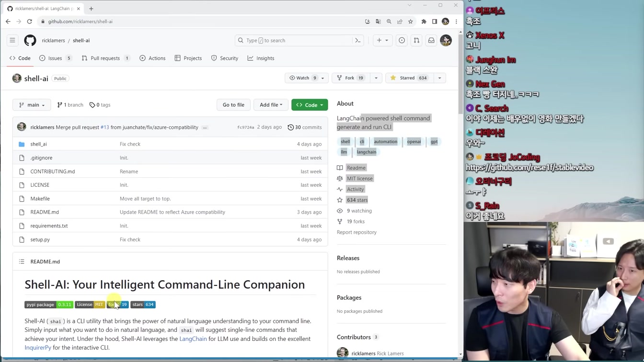Image resolution: width=644 pixels, height=362 pixels.
Task: Open the CONTRIBUTING.md file
Action: (53, 171)
